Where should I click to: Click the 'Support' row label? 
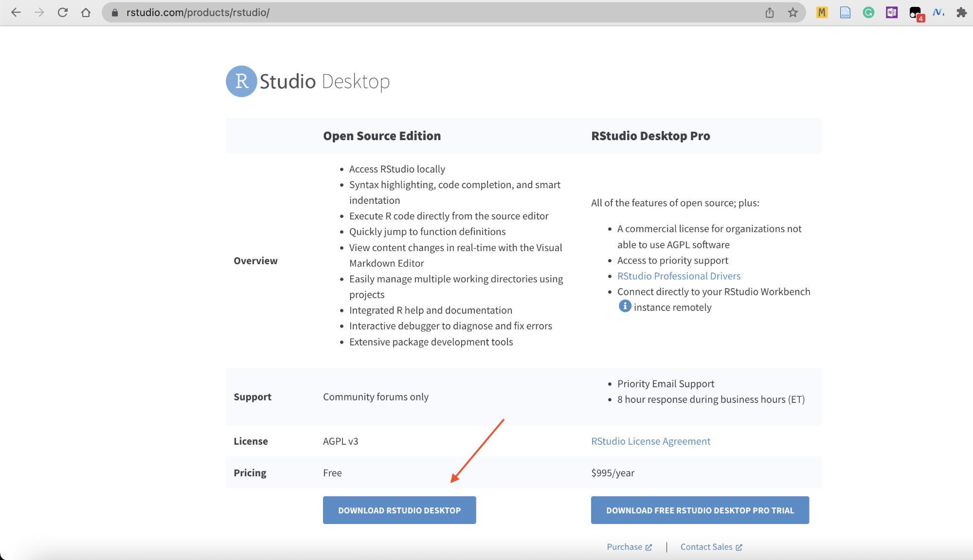click(x=252, y=397)
